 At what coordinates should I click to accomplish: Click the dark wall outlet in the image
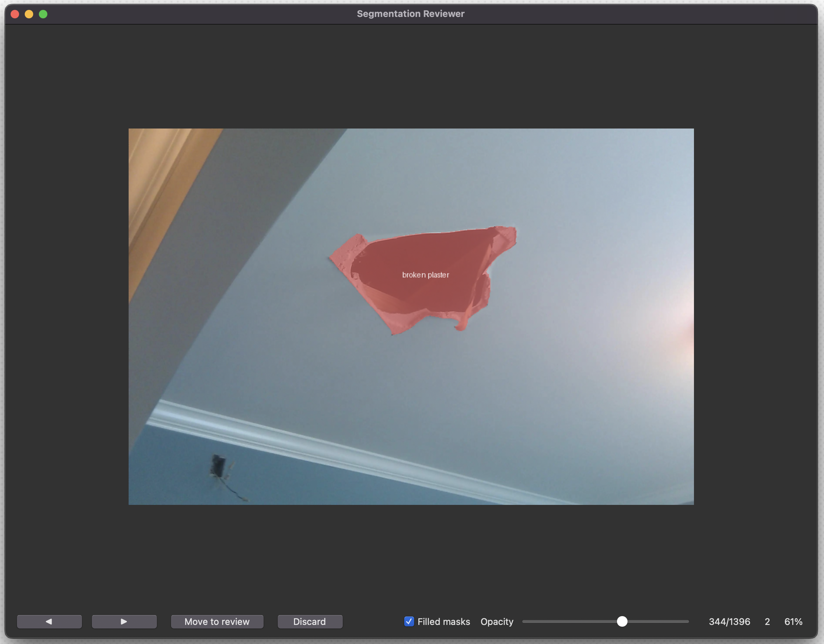[x=218, y=466]
